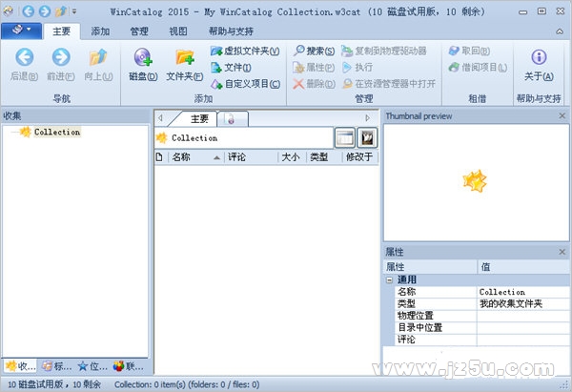Switch to the 视图 ribbon tab
Image resolution: width=572 pixels, height=392 pixels.
pos(178,31)
